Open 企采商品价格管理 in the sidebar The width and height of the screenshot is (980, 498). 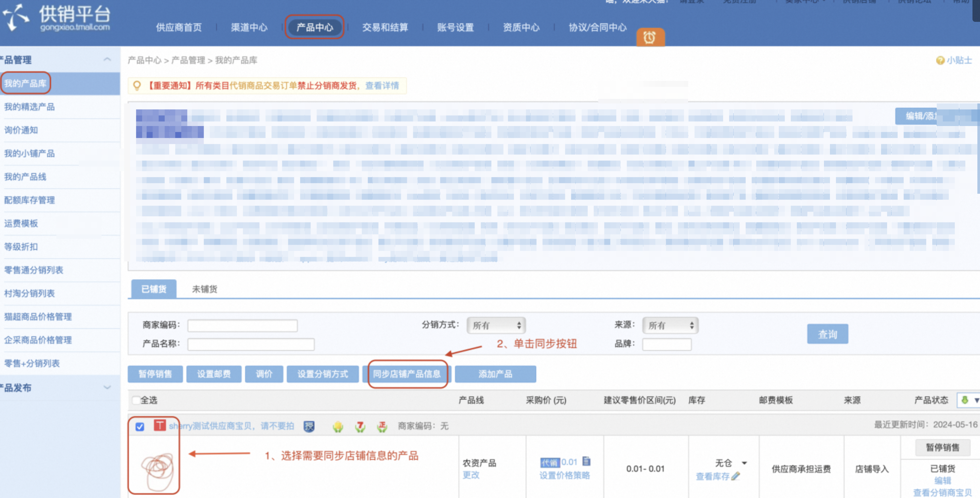38,340
